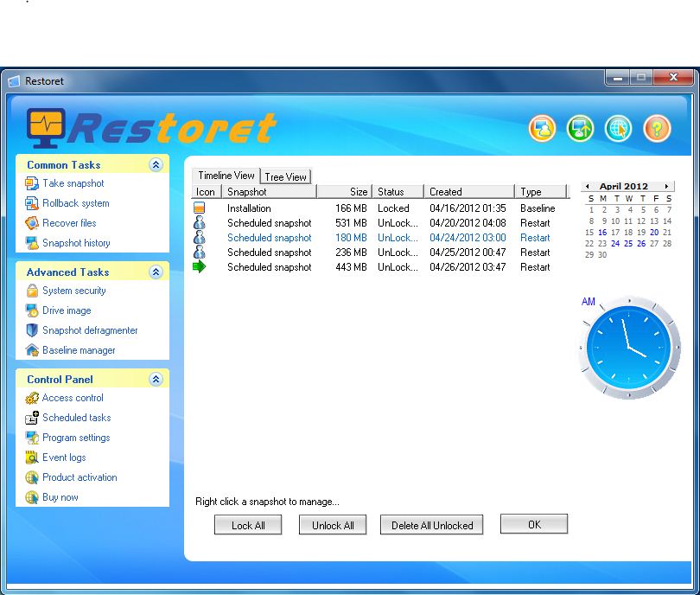
Task: Sort list by Snapshot column header
Action: pos(270,192)
